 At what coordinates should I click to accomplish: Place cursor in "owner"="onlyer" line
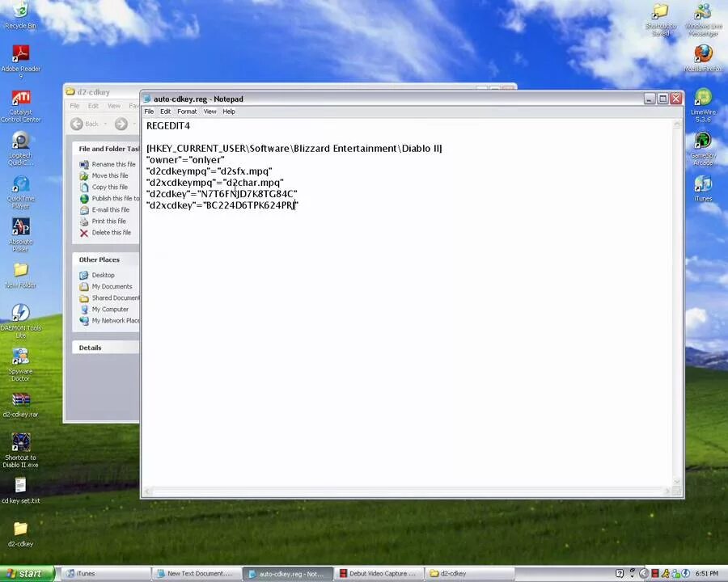[185, 160]
